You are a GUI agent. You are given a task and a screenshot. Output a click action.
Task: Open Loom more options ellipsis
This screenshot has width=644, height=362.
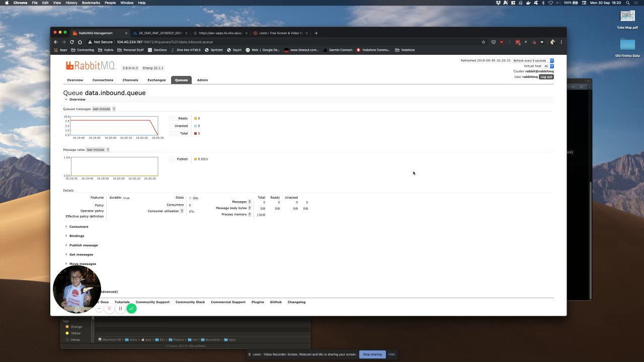tap(99, 309)
